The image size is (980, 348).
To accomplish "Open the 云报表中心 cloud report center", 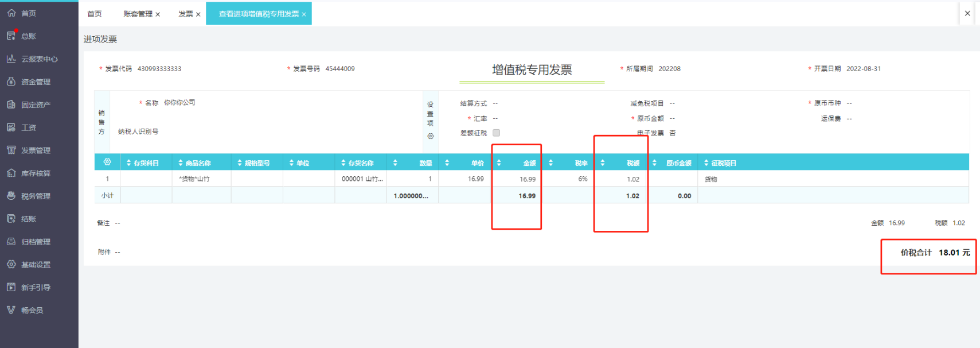I will tap(39, 59).
